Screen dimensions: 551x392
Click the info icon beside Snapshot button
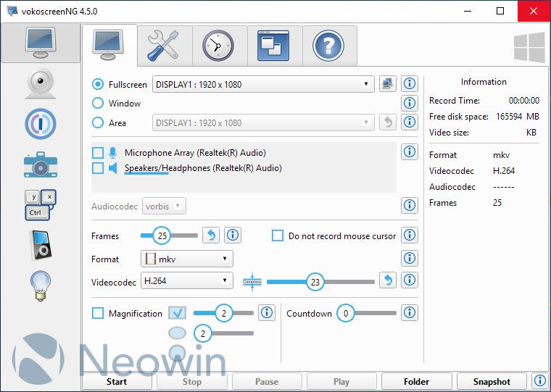[x=540, y=380]
